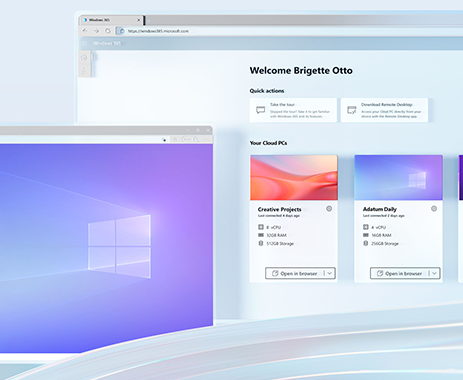Click the Your Cloud PCs heading

[x=268, y=143]
